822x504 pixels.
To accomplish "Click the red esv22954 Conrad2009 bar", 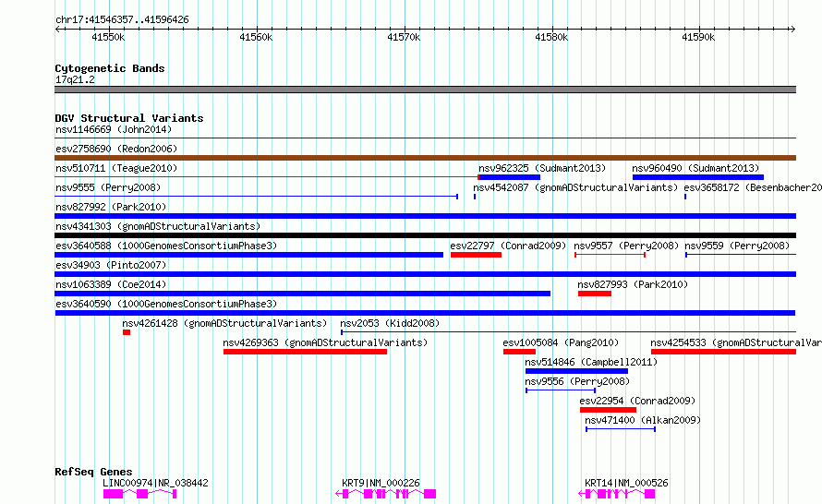I will point(608,410).
